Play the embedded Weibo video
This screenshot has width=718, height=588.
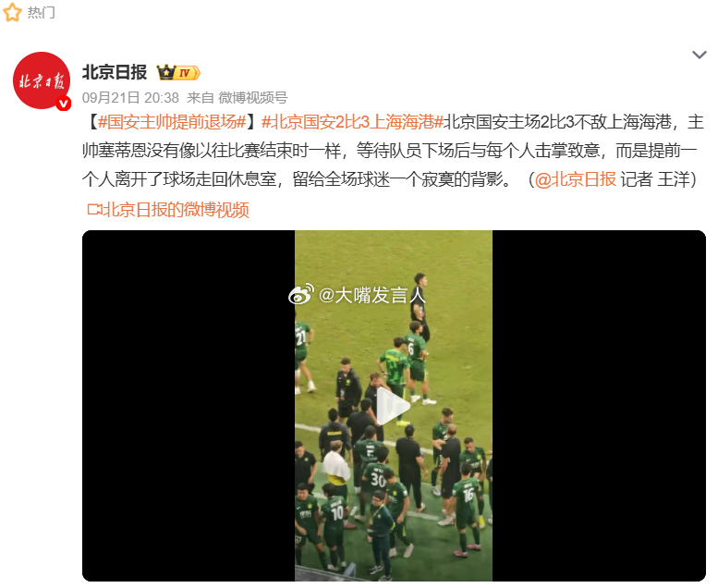coord(394,406)
